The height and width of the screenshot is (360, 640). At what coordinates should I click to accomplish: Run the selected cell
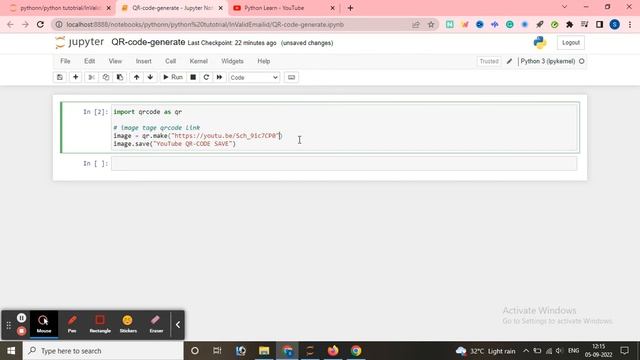(173, 77)
